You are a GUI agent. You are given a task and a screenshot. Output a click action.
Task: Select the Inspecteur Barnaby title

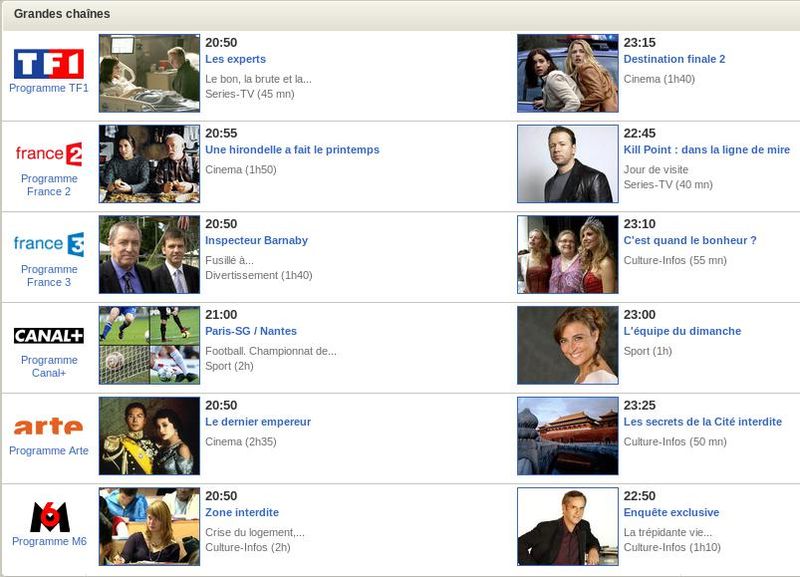[x=256, y=240]
